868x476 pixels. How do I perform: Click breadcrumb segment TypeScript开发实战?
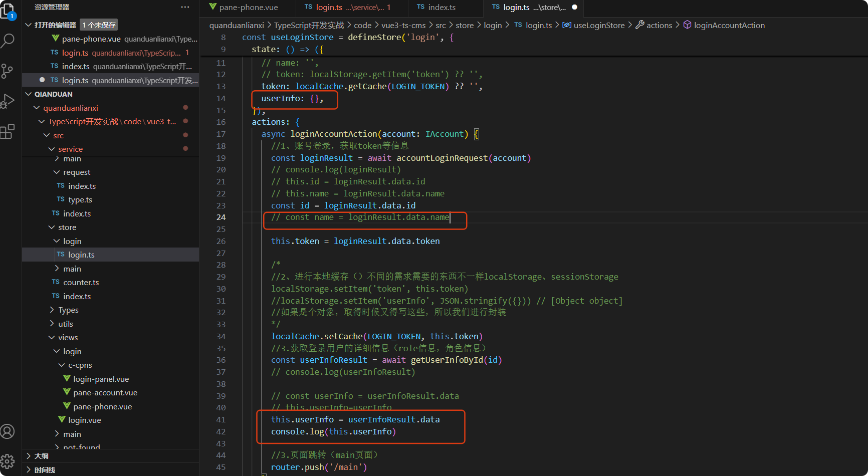(x=309, y=25)
